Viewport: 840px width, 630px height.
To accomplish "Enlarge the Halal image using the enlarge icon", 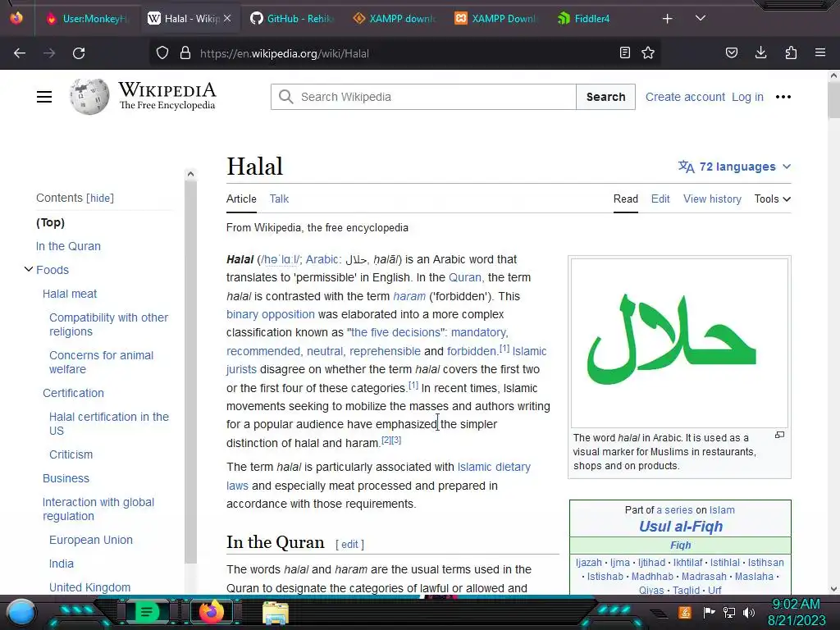I will tap(779, 435).
